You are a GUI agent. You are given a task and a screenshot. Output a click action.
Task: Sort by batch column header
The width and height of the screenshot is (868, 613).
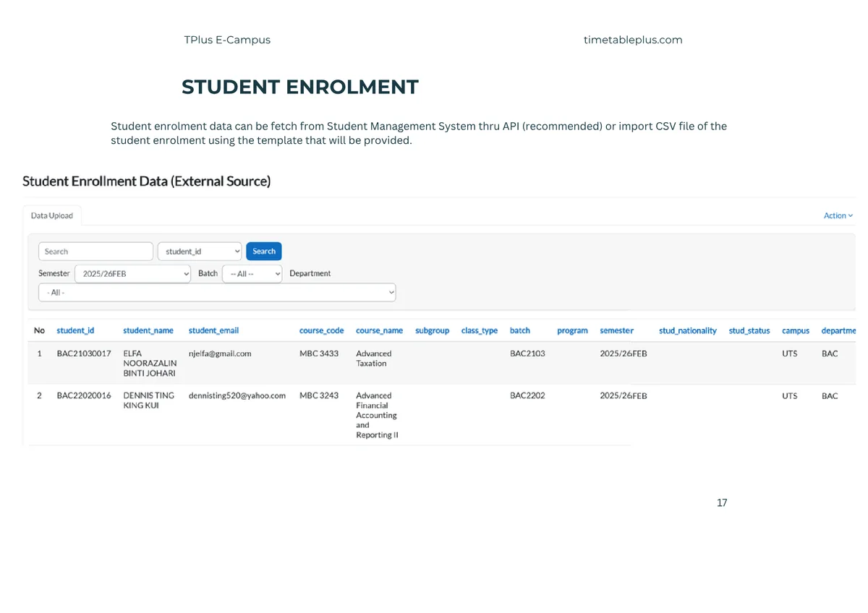point(520,330)
